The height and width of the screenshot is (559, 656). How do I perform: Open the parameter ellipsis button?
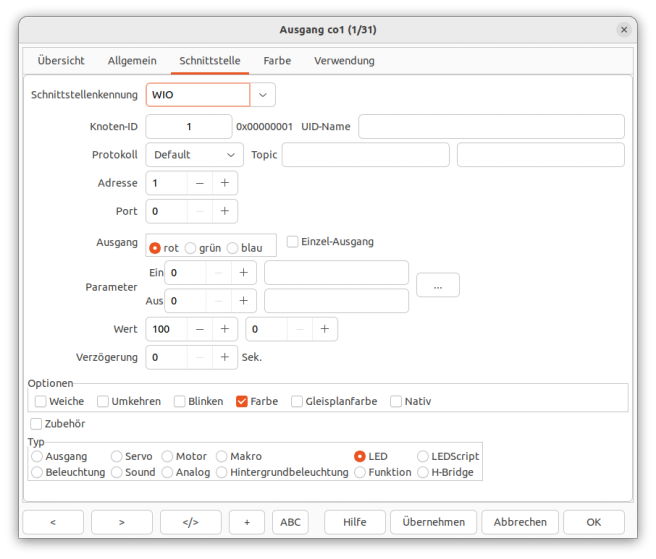point(437,285)
